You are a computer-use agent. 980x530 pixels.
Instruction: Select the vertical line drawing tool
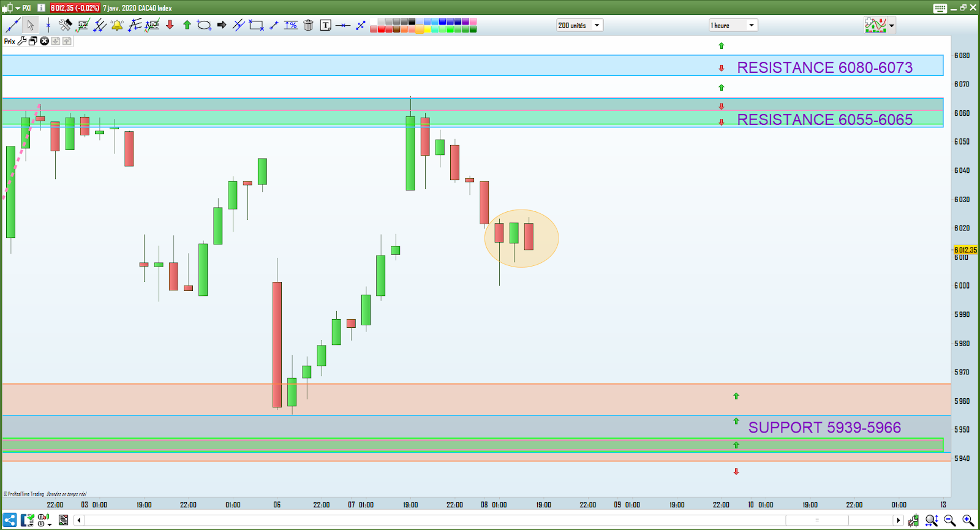48,25
